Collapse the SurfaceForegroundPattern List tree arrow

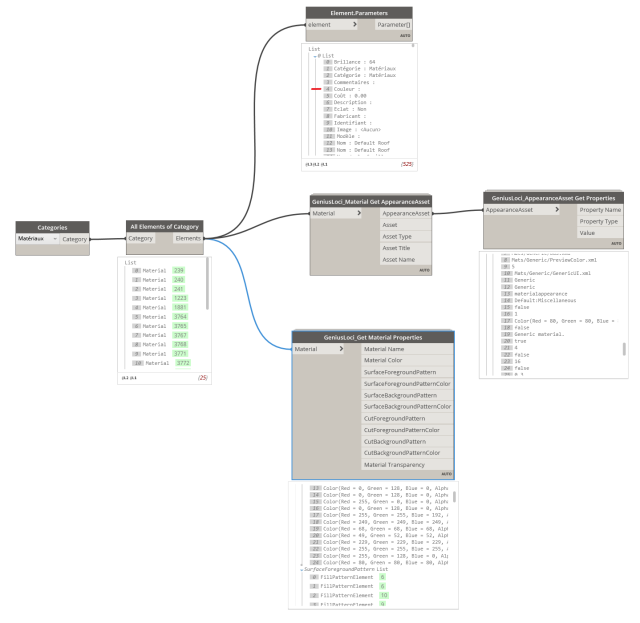tap(302, 570)
